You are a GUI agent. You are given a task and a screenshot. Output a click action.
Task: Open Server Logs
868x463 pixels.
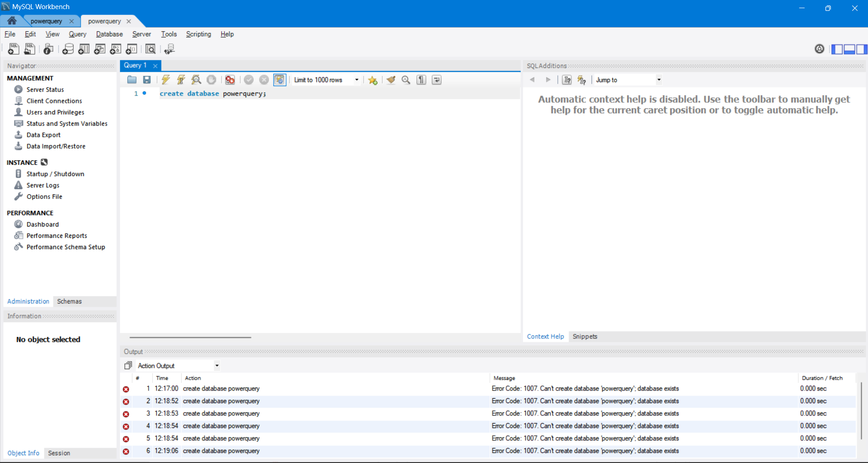coord(43,185)
